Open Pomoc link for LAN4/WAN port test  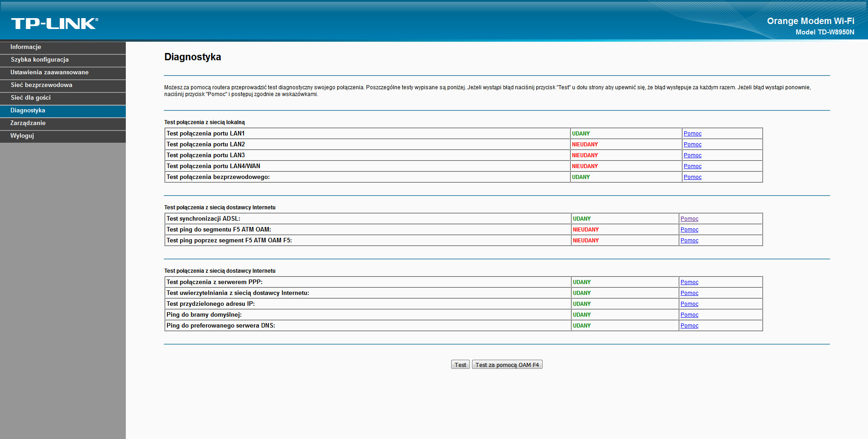coord(692,166)
